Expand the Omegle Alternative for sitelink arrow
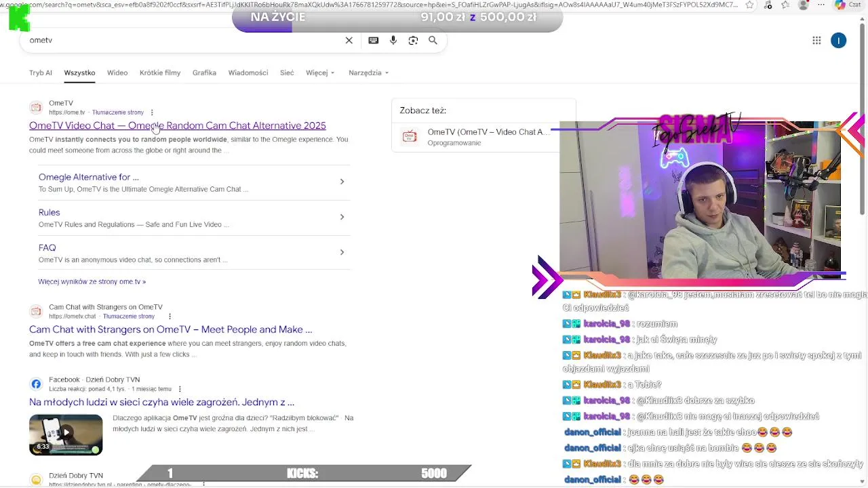The width and height of the screenshot is (868, 488). (x=342, y=182)
